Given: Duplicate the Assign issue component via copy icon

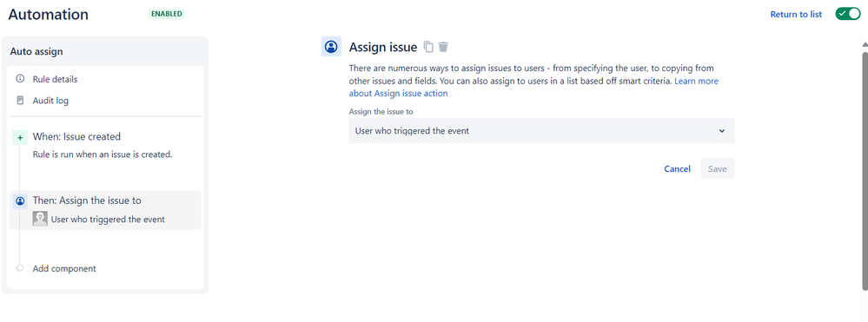Looking at the screenshot, I should coord(428,47).
